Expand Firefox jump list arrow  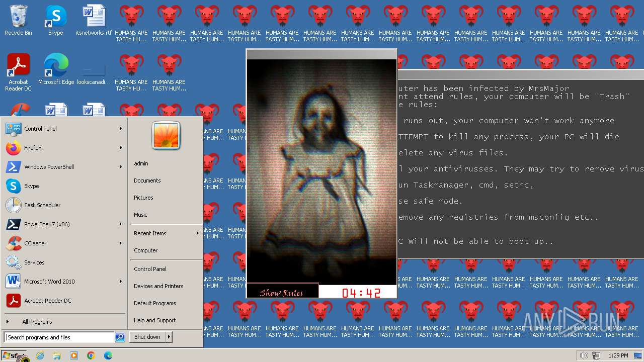pyautogui.click(x=121, y=148)
